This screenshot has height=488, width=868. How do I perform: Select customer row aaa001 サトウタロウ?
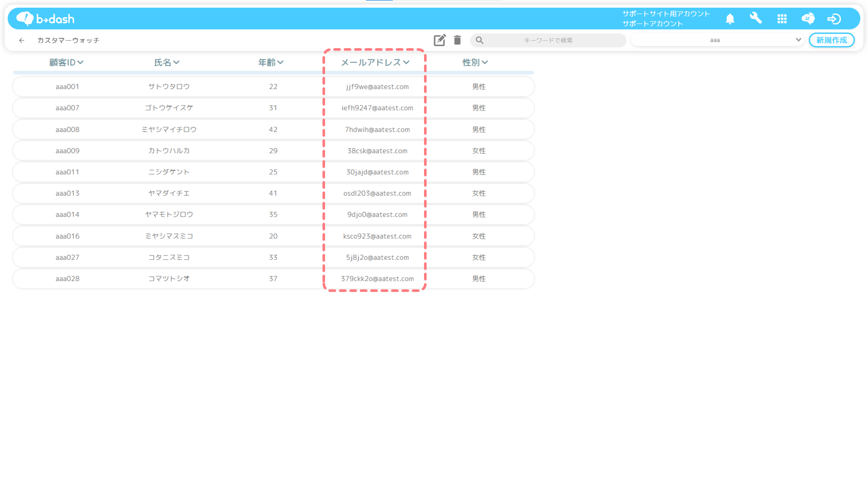tap(169, 87)
